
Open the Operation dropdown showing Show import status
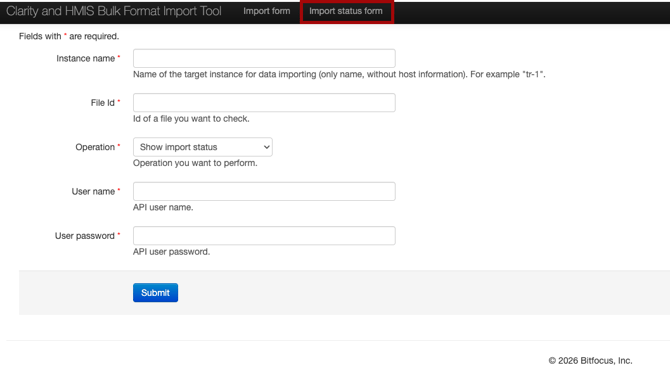[203, 147]
